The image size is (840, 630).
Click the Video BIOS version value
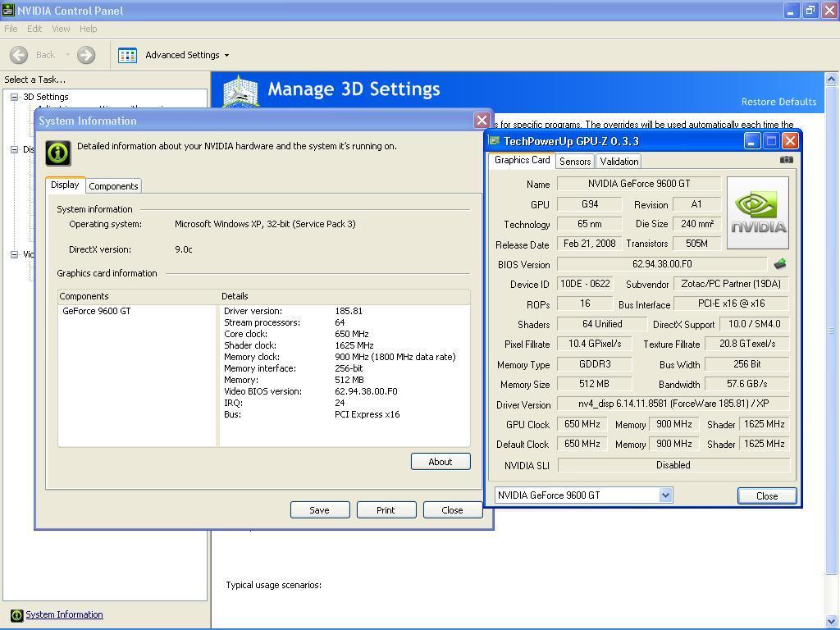coord(367,391)
